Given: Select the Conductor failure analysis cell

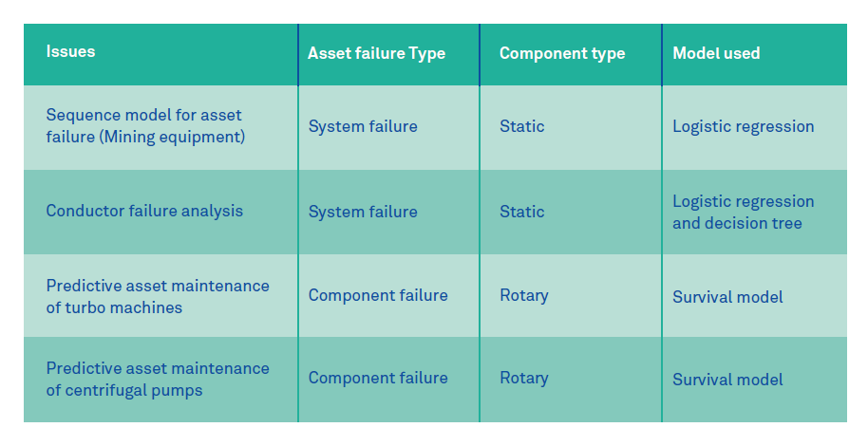Looking at the screenshot, I should click(x=144, y=212).
